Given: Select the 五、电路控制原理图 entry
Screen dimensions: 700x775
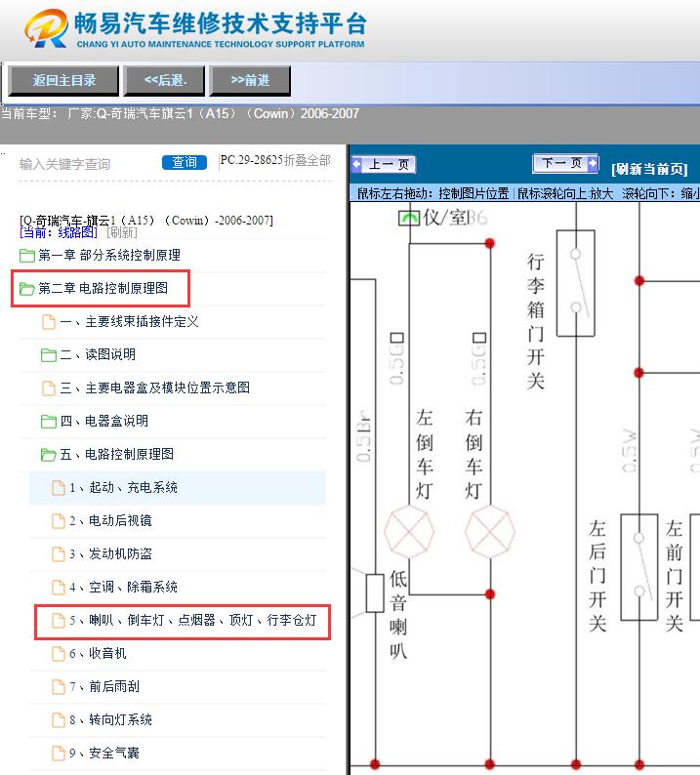Looking at the screenshot, I should click(117, 454).
